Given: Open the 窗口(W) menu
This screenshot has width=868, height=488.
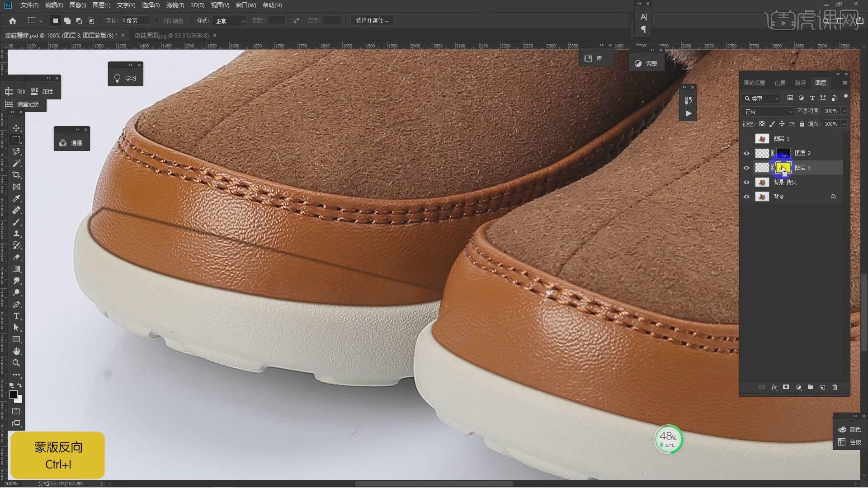Looking at the screenshot, I should click(x=246, y=5).
